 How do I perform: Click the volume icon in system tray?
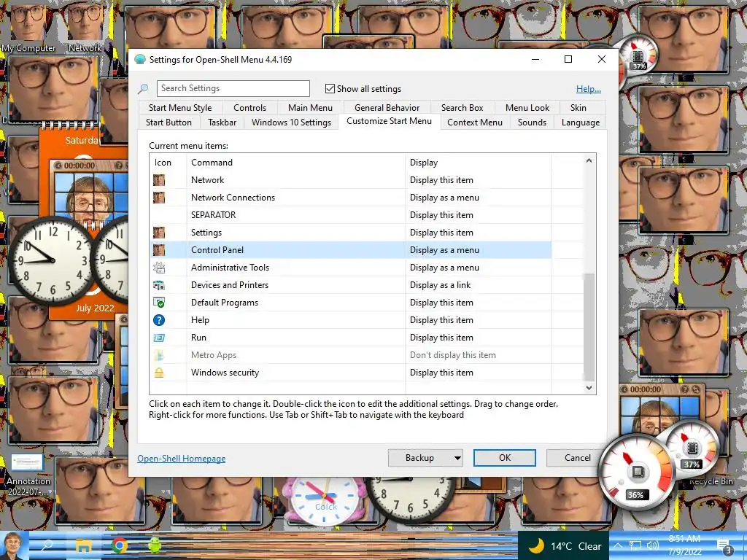click(x=652, y=545)
